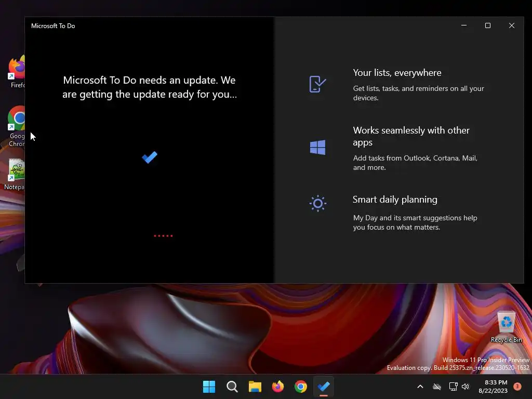Click the blue To Do checkmark logo
This screenshot has width=532, height=399.
click(x=150, y=157)
